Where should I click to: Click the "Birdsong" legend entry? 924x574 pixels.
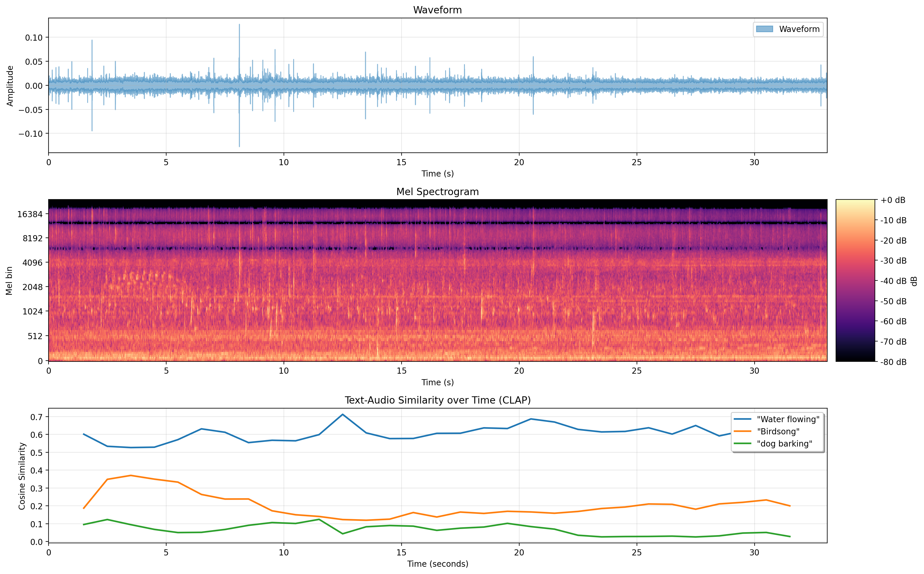point(778,431)
